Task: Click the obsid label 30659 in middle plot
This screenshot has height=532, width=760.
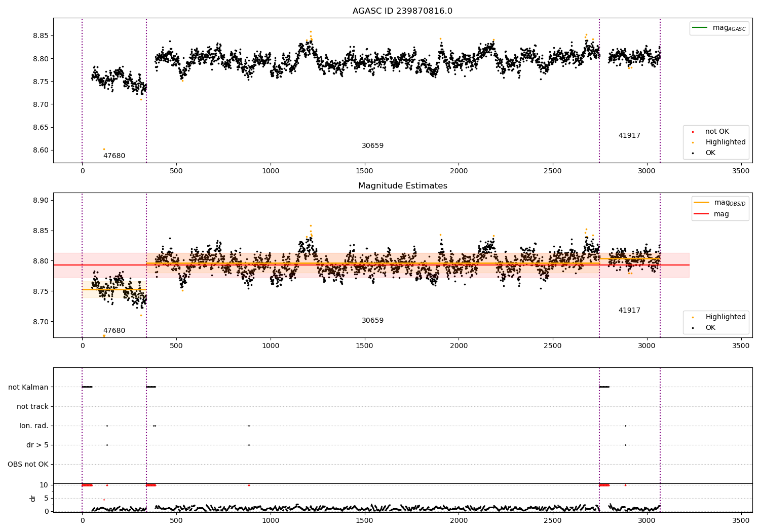Action: [x=372, y=321]
